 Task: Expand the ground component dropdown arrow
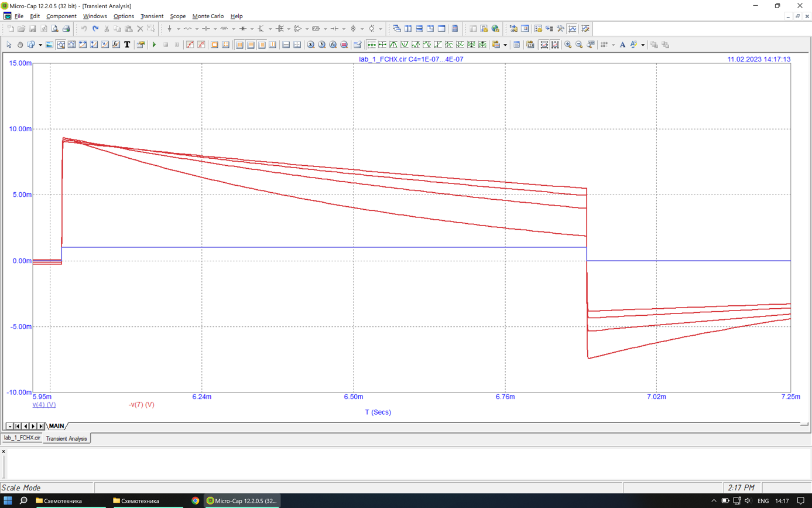point(179,29)
